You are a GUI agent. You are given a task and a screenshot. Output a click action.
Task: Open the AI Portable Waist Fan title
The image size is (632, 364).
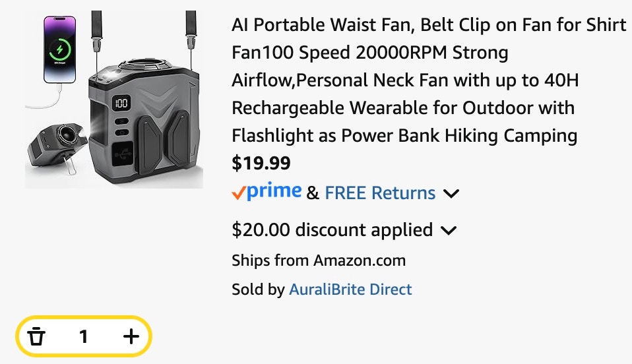[x=428, y=25]
